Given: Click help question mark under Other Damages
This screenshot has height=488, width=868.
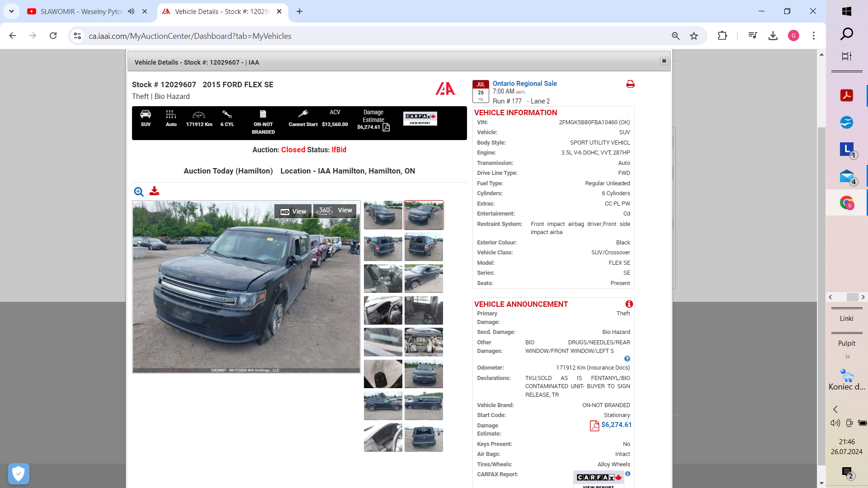Looking at the screenshot, I should (627, 359).
